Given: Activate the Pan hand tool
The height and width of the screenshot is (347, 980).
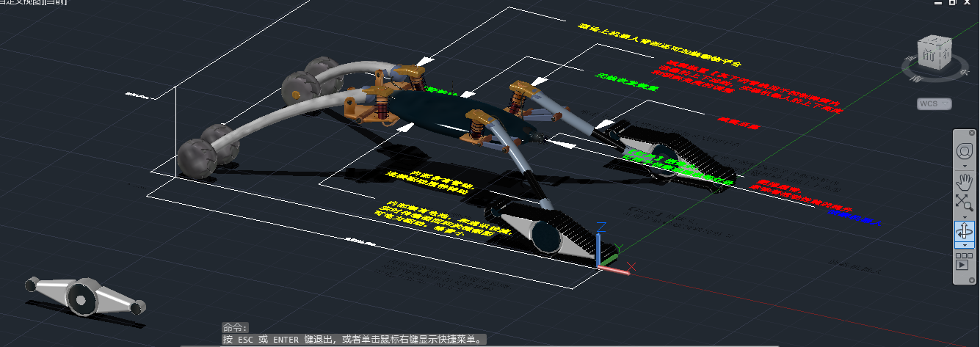Looking at the screenshot, I should pyautogui.click(x=964, y=180).
